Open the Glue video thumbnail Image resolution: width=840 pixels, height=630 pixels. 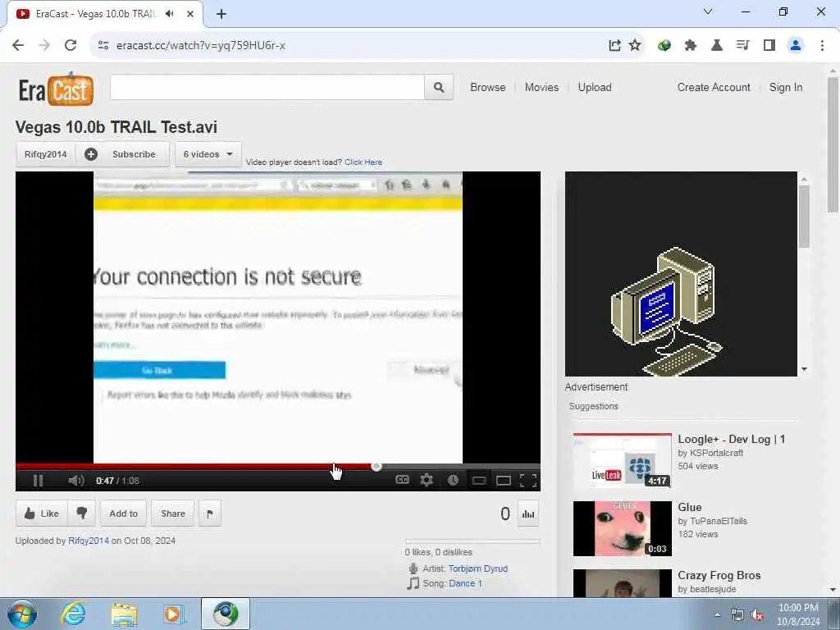622,529
